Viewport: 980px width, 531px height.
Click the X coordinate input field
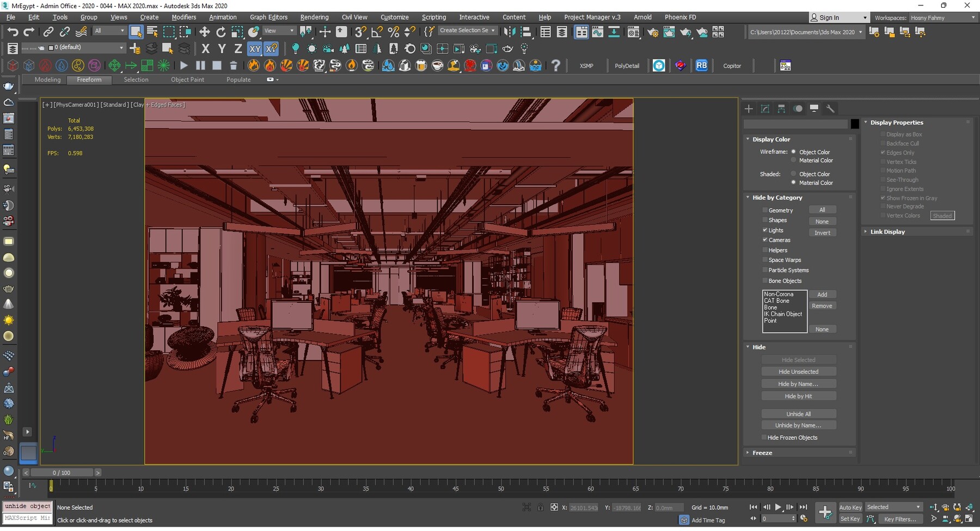pyautogui.click(x=583, y=507)
